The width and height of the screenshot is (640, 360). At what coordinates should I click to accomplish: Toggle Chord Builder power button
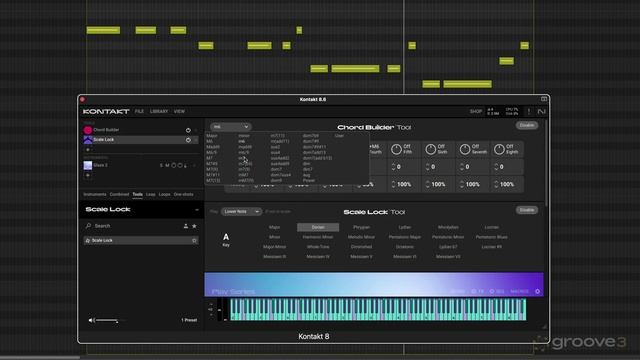pos(188,130)
